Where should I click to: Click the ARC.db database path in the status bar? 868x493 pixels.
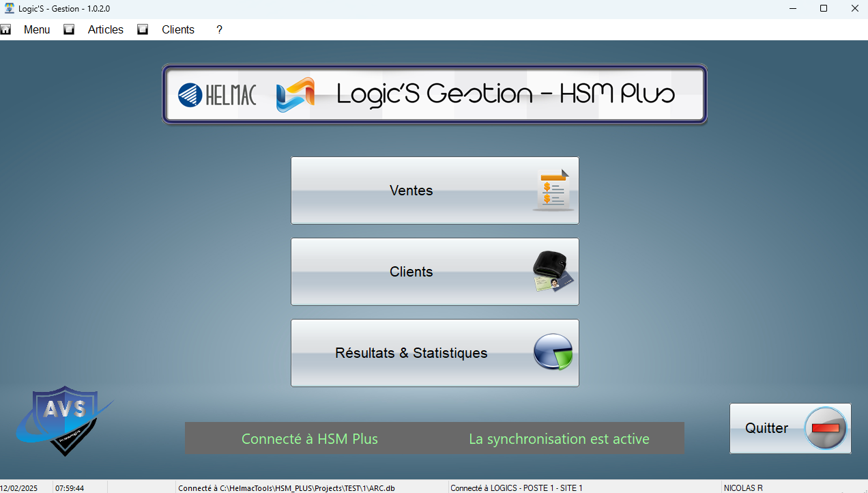tap(287, 488)
